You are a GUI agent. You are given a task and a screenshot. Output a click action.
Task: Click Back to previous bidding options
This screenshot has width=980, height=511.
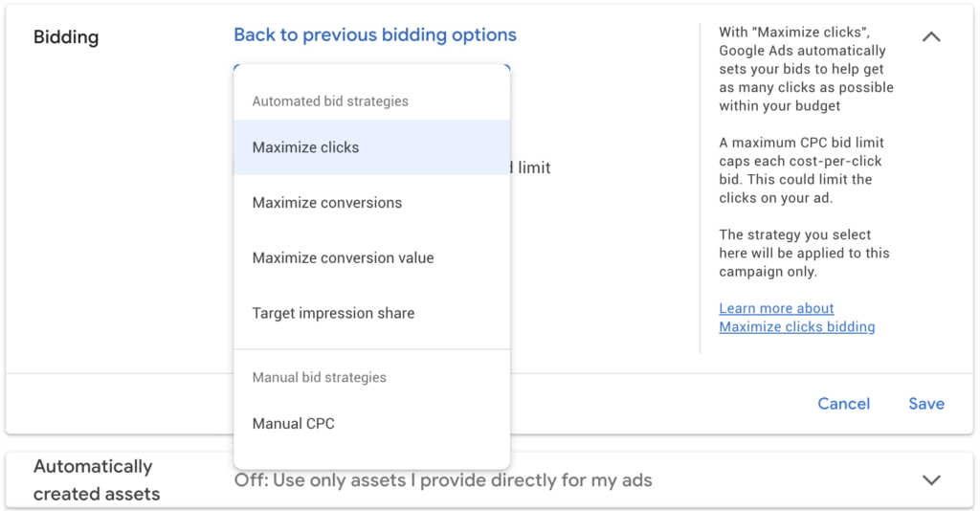coord(374,35)
